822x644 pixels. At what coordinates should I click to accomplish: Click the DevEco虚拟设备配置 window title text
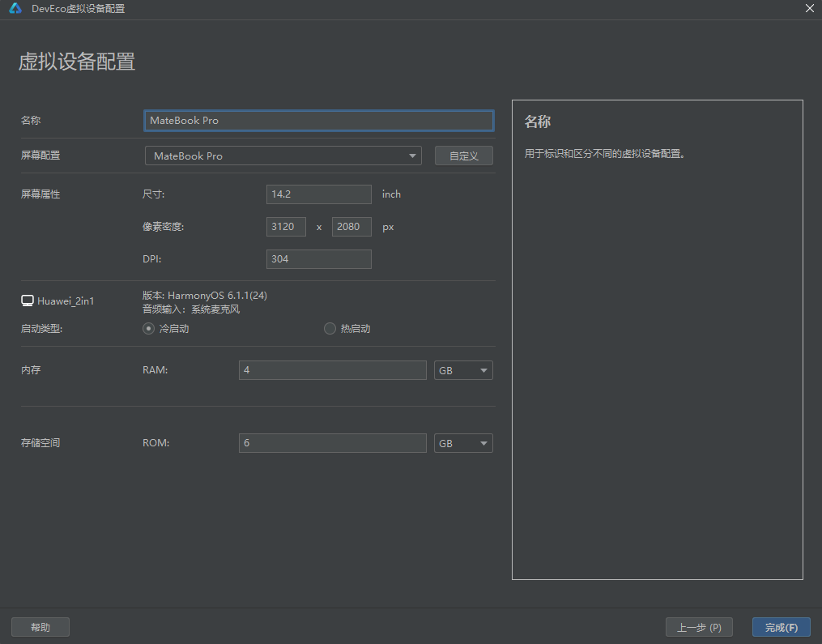click(x=78, y=8)
